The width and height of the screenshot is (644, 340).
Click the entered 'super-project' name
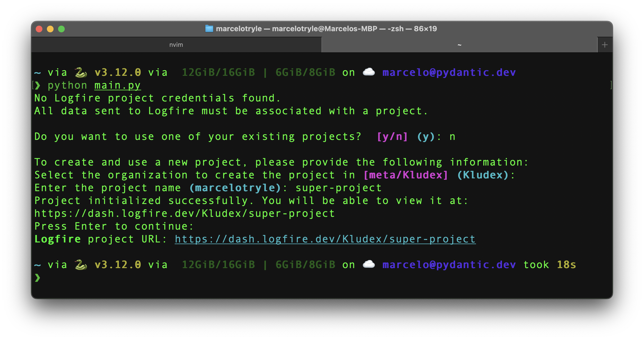click(338, 188)
